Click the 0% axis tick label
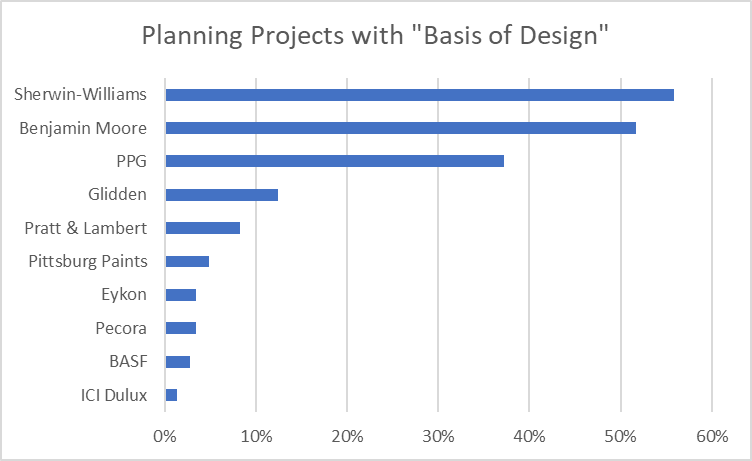752x461 pixels. [x=165, y=436]
